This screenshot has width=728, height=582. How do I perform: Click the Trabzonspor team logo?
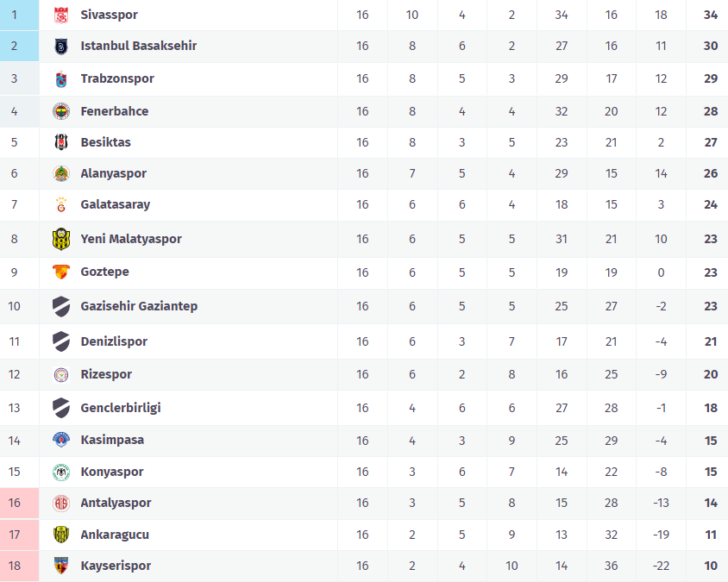(x=60, y=79)
